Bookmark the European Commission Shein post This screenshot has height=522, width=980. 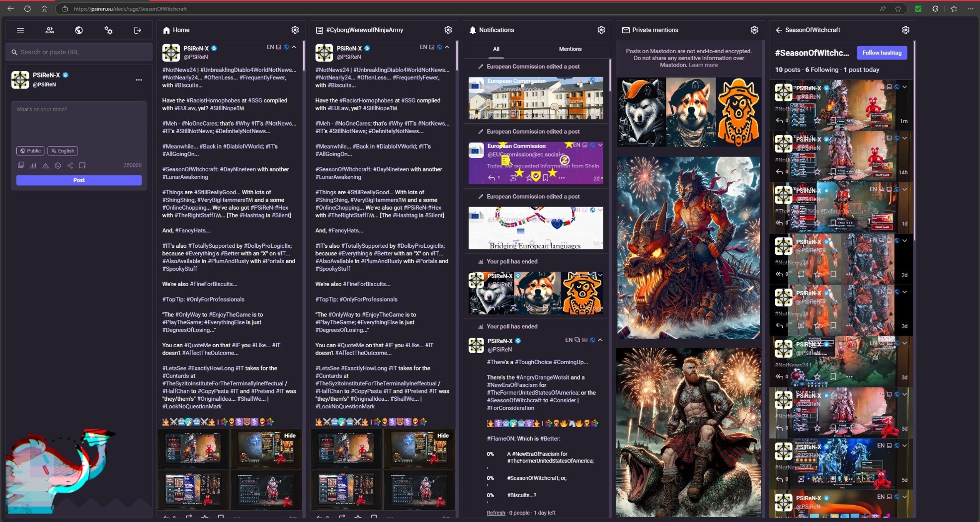(x=546, y=177)
